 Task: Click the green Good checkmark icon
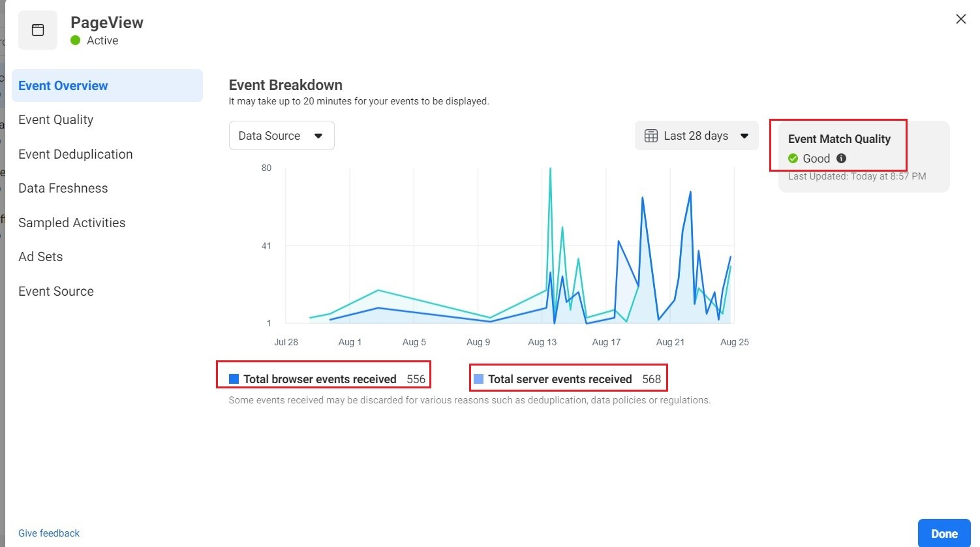click(x=793, y=158)
